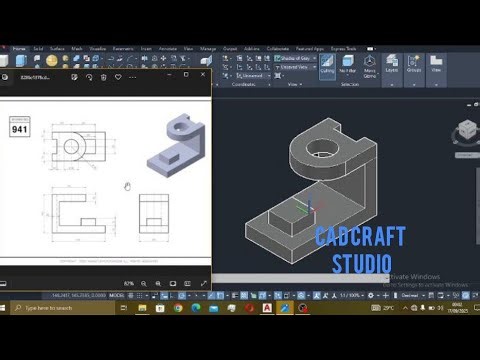The image size is (480, 360).
Task: Click the Type here to search box
Action: tap(62, 308)
